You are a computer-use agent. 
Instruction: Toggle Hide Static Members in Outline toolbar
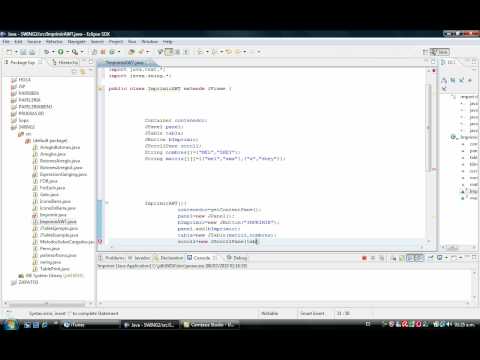tap(461, 80)
